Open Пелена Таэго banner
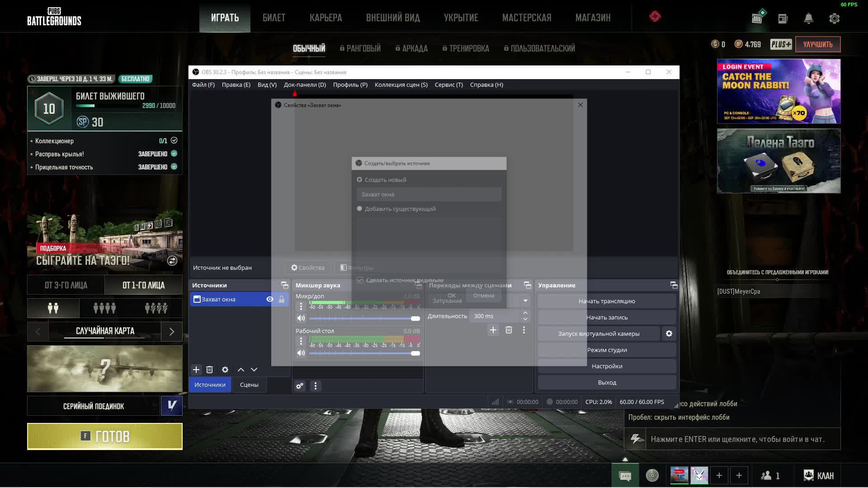868x488 pixels. 778,161
